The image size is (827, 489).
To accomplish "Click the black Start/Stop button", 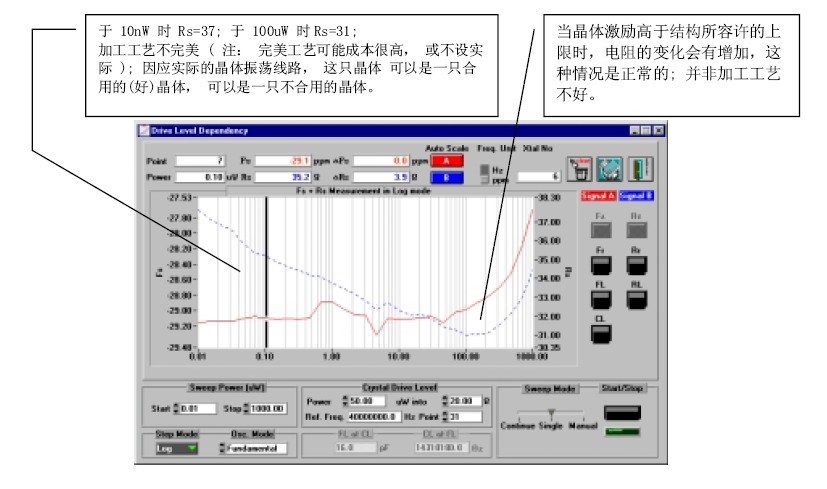I will click(x=622, y=413).
